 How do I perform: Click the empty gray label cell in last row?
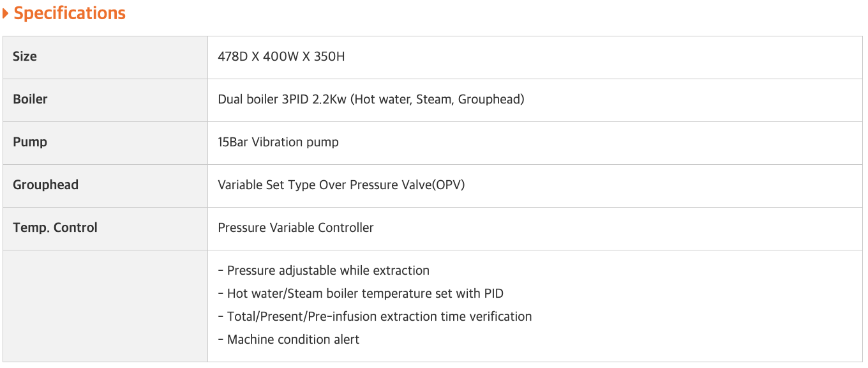(x=105, y=305)
